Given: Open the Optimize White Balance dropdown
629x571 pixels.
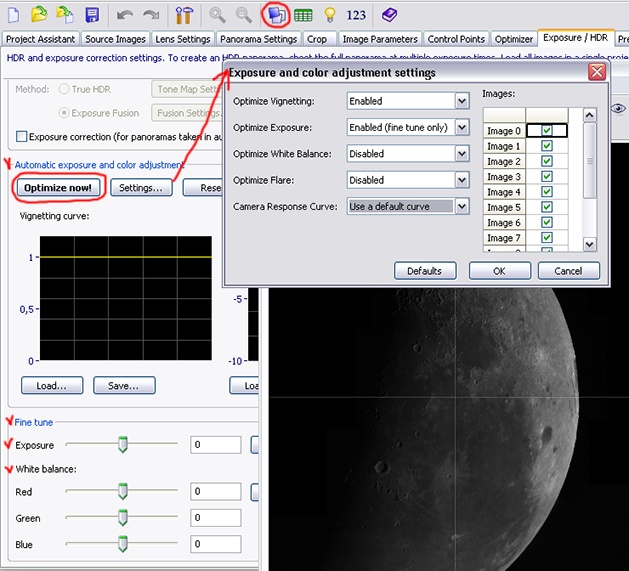Looking at the screenshot, I should click(461, 154).
